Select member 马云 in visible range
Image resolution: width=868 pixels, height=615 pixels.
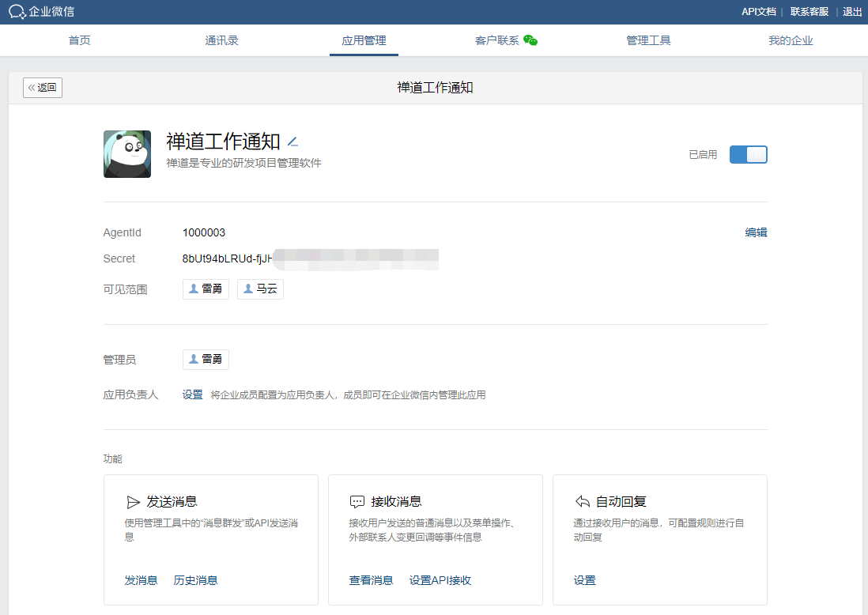pos(260,289)
